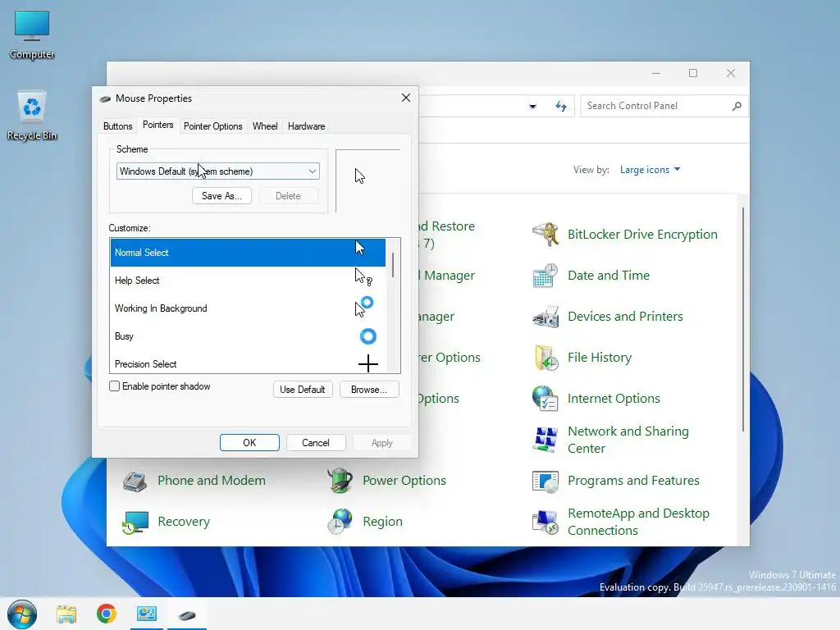This screenshot has width=840, height=630.
Task: Open the Internet Options globe icon
Action: click(x=546, y=399)
